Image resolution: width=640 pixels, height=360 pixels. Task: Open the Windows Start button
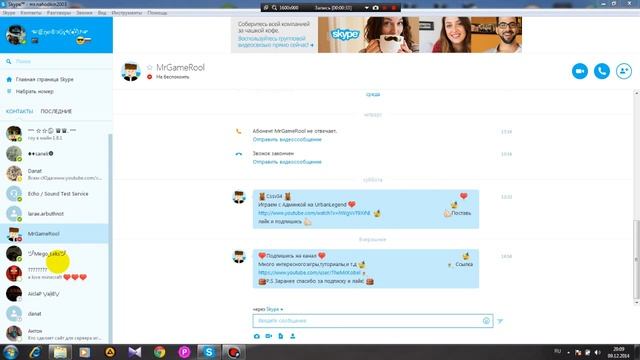click(x=10, y=352)
